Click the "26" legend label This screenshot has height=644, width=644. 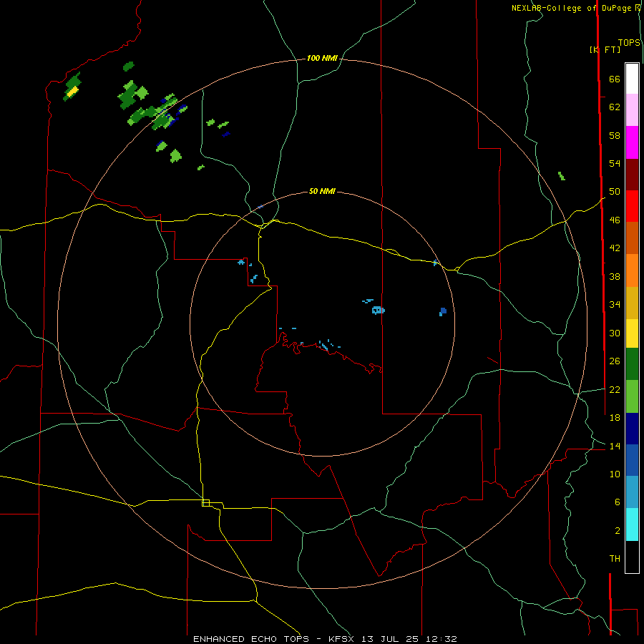click(615, 361)
